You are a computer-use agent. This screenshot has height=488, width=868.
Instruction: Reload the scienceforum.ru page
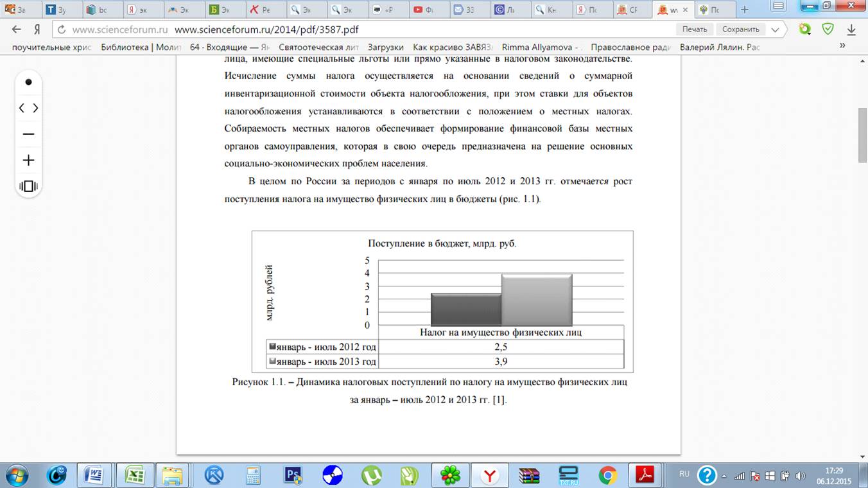point(61,30)
